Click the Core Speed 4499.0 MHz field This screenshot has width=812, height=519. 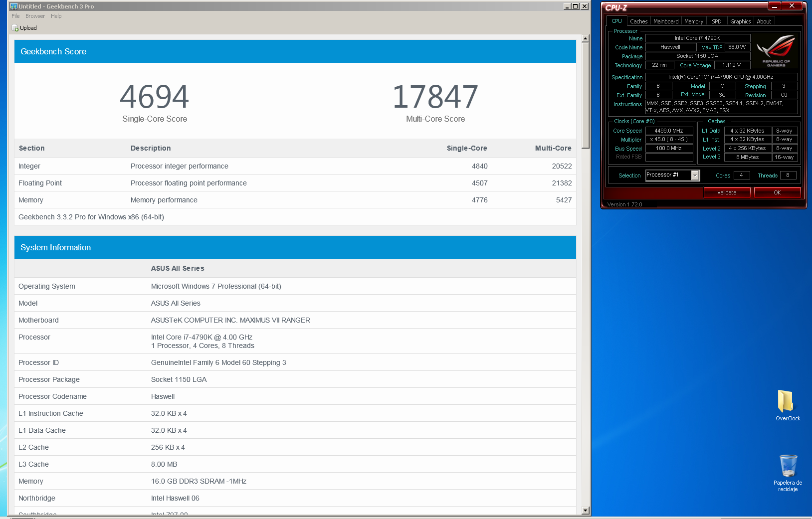669,131
